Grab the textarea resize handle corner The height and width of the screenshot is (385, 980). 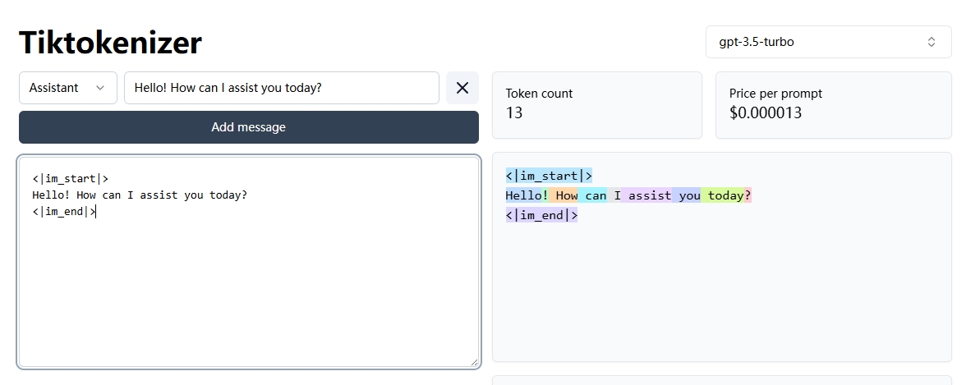tap(474, 362)
